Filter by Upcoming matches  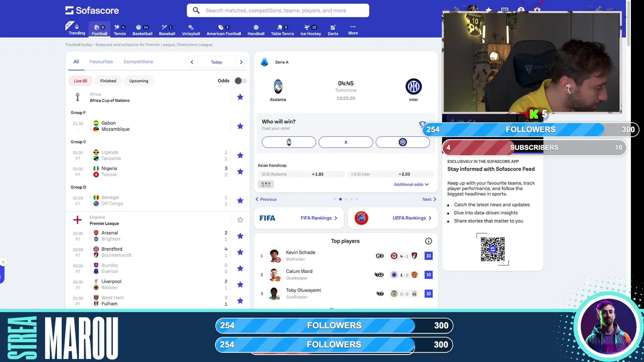click(139, 81)
